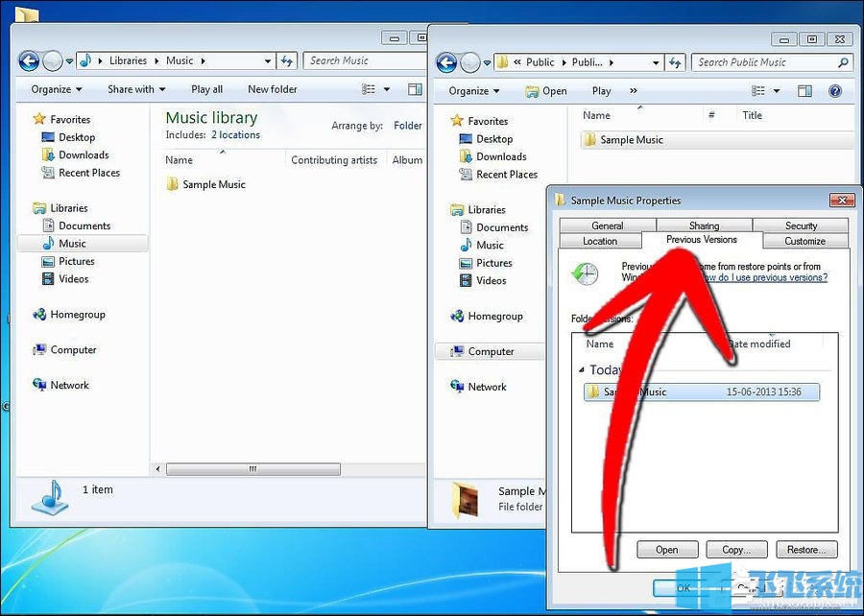
Task: Click inside the Search Music input field
Action: 365,60
